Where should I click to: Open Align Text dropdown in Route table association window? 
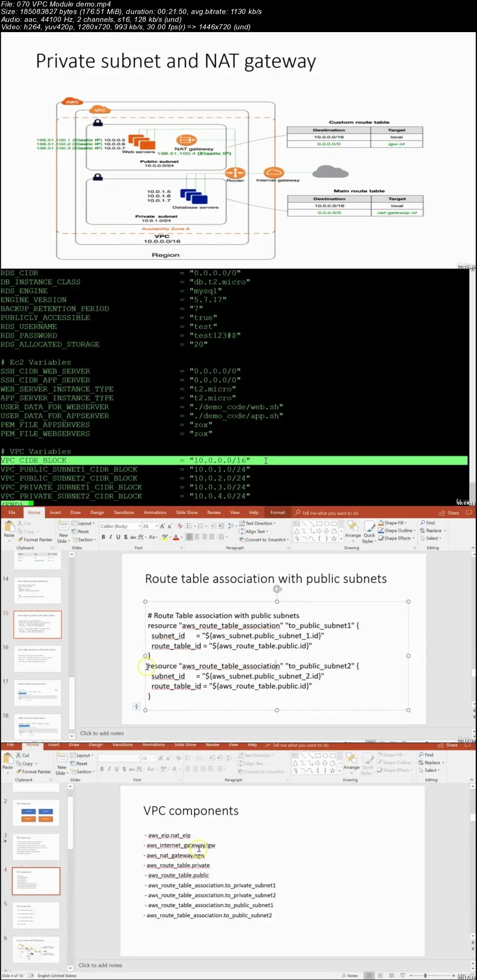tap(254, 531)
